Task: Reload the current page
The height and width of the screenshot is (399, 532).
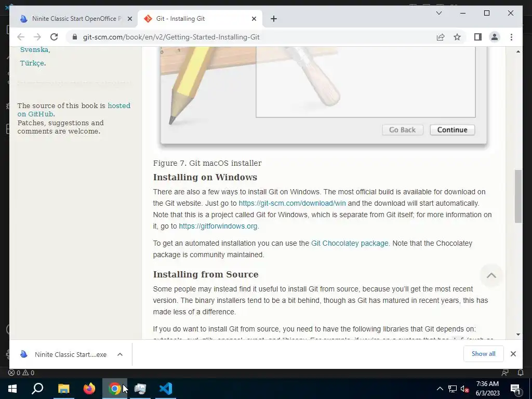Action: pos(54,37)
